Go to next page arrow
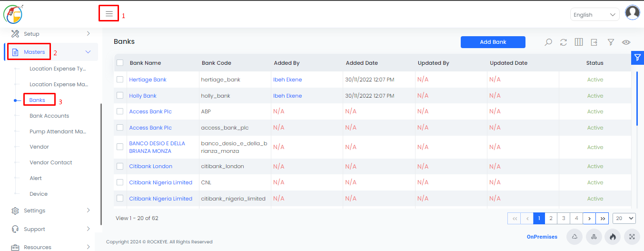Screen dimensions: 644x251 589,218
